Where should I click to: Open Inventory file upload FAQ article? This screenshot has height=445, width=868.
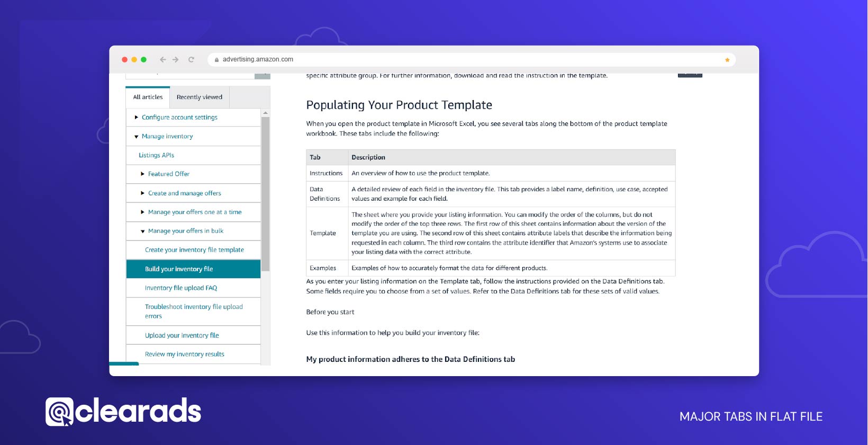(x=181, y=288)
